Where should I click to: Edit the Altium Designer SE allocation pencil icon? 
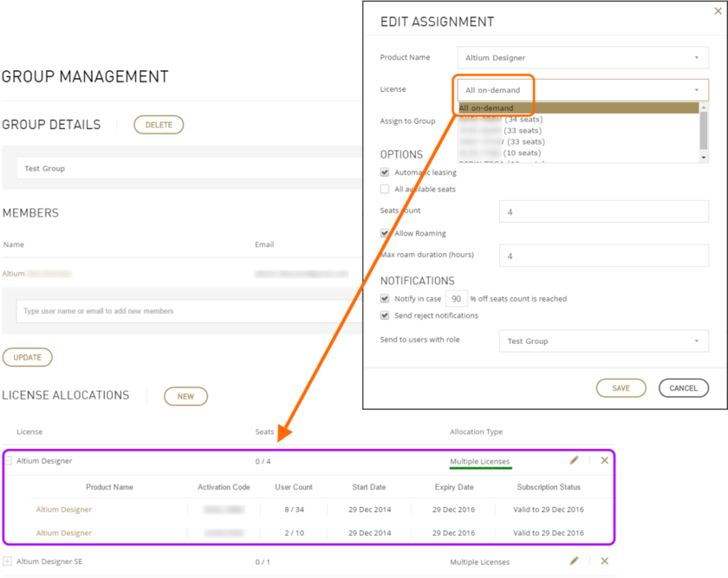tap(574, 562)
